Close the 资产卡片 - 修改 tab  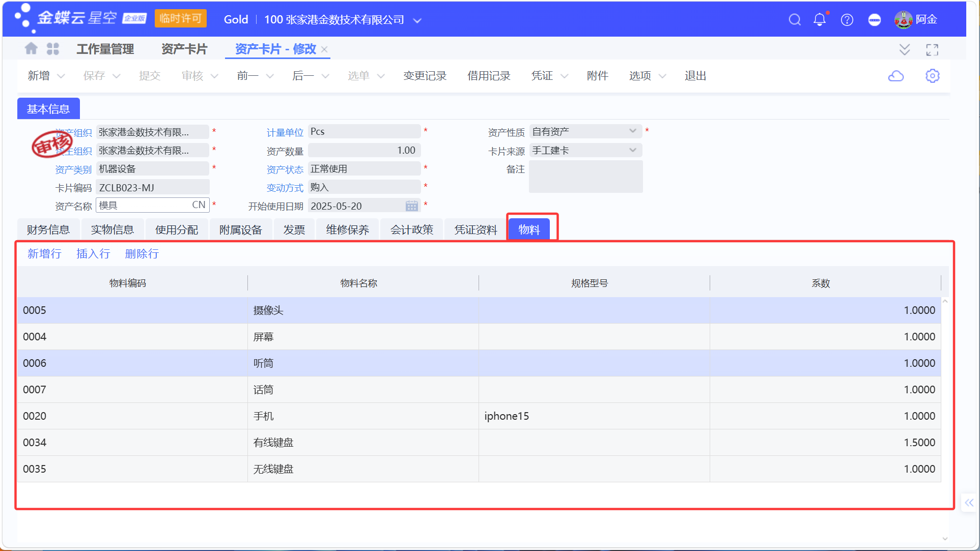(x=324, y=49)
